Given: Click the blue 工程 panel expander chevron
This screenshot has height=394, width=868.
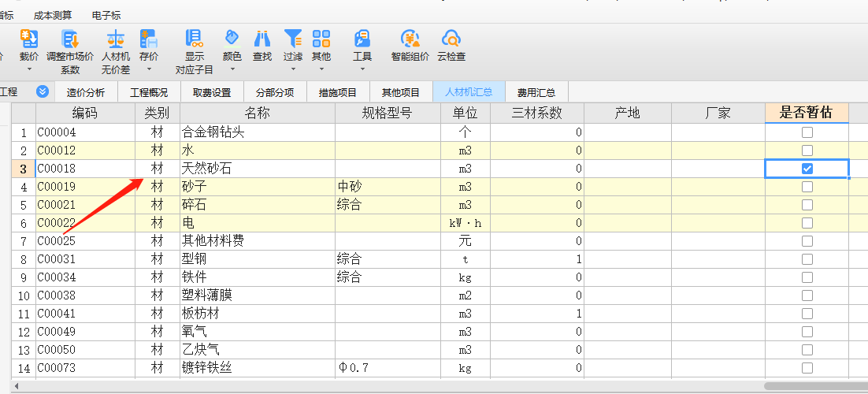Looking at the screenshot, I should [43, 91].
